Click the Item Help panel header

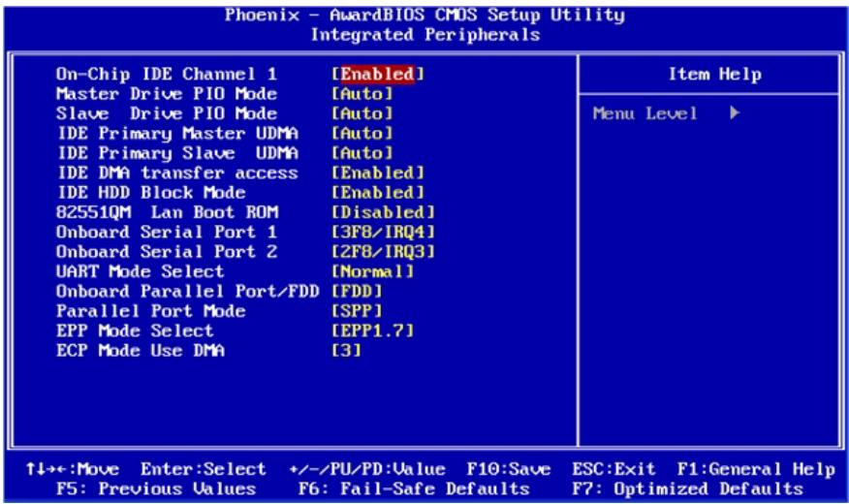pyautogui.click(x=714, y=75)
